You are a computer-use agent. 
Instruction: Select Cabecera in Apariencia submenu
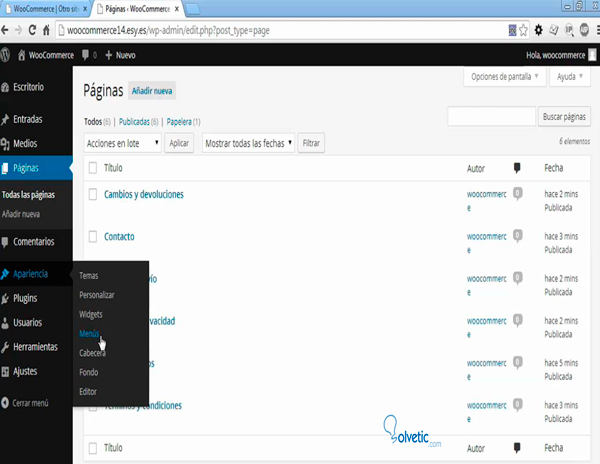coord(92,353)
